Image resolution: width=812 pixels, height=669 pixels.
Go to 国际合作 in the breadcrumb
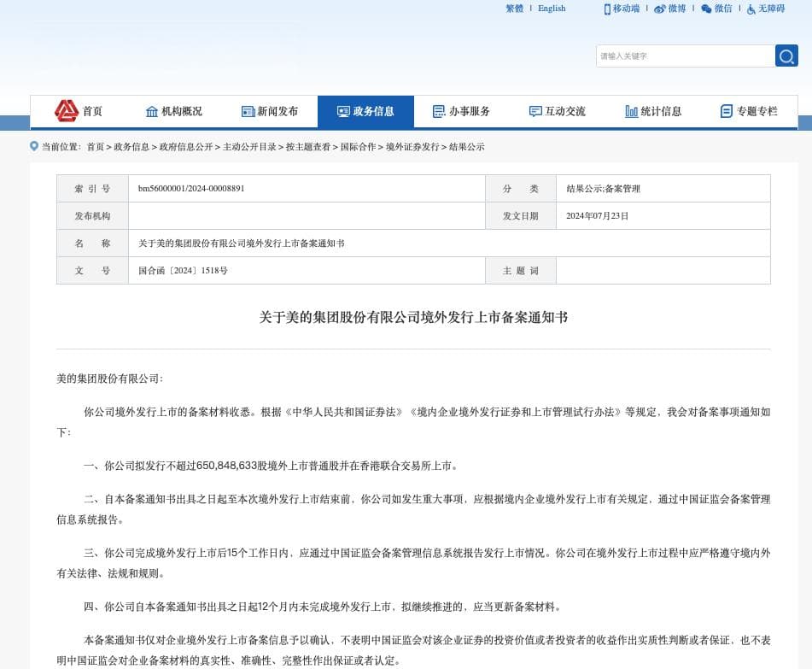359,147
